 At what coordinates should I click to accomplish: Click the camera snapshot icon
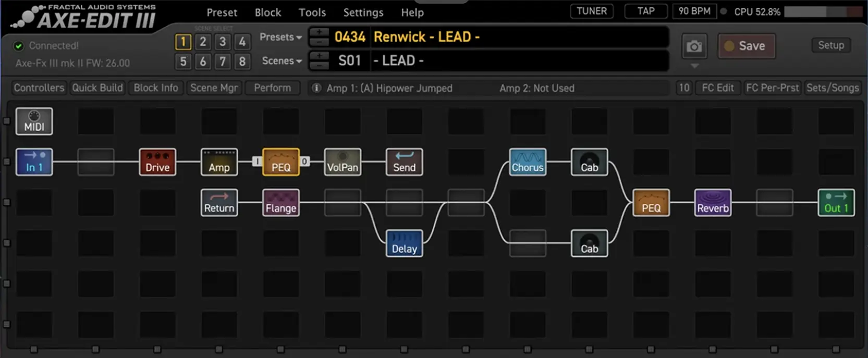pyautogui.click(x=694, y=46)
